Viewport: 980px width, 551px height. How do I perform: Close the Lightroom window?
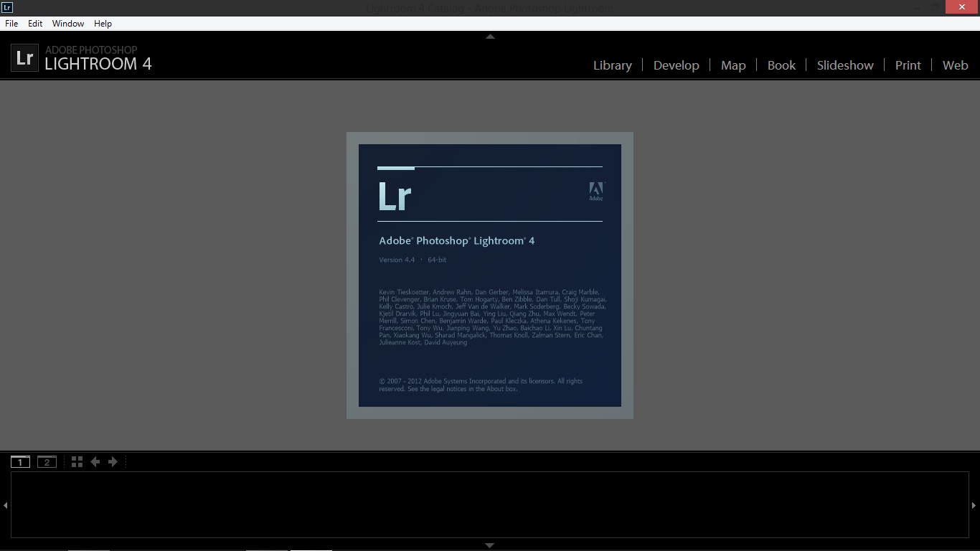963,7
